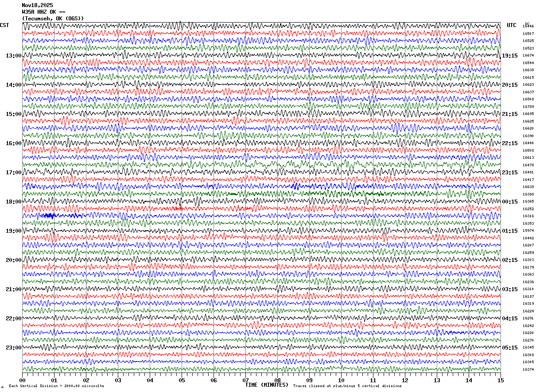536x392 pixels.
Task: Select the DC offset value 16440
Action: (528, 143)
